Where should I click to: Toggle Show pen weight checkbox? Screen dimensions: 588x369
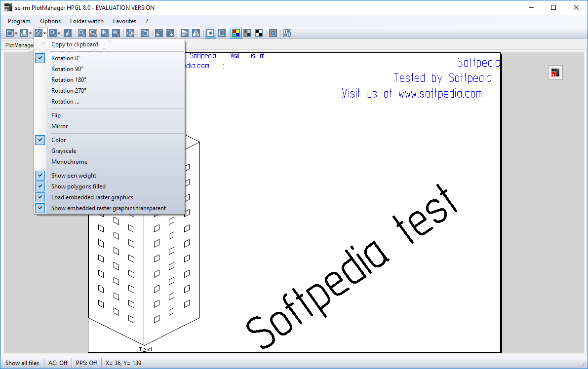point(110,176)
